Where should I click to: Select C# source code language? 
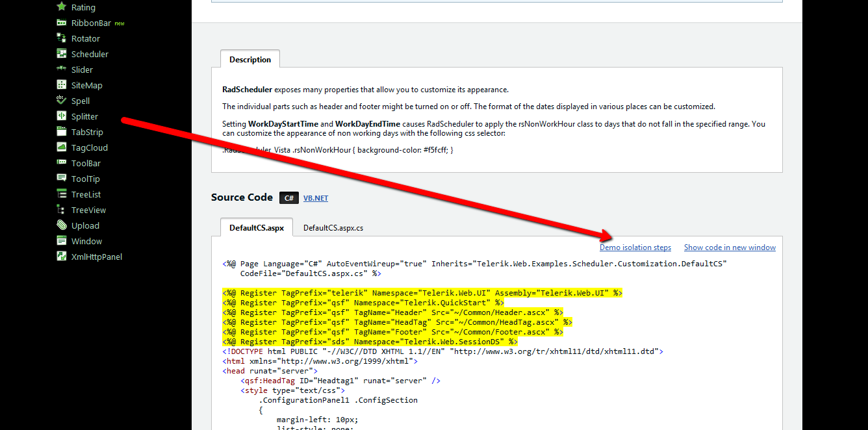click(x=289, y=198)
